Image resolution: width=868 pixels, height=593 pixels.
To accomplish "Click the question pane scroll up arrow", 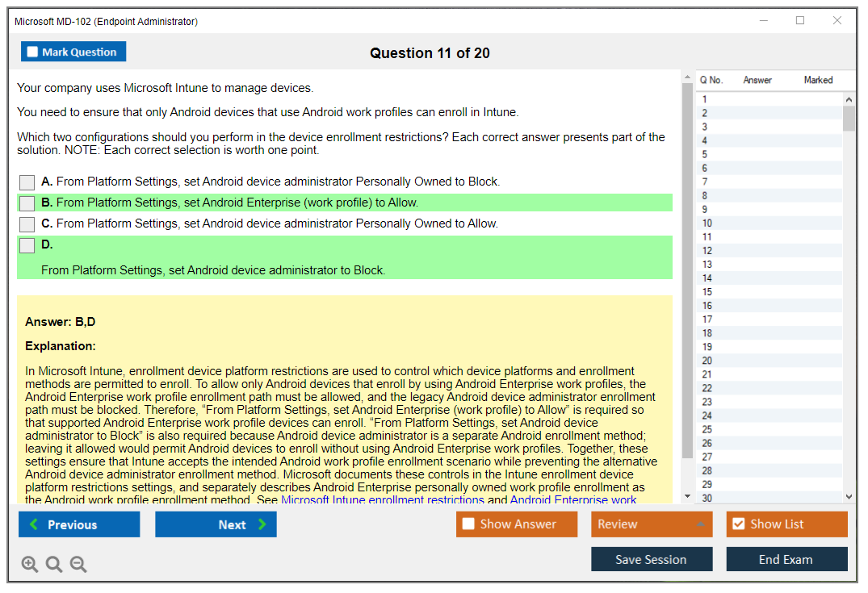I will tap(687, 77).
